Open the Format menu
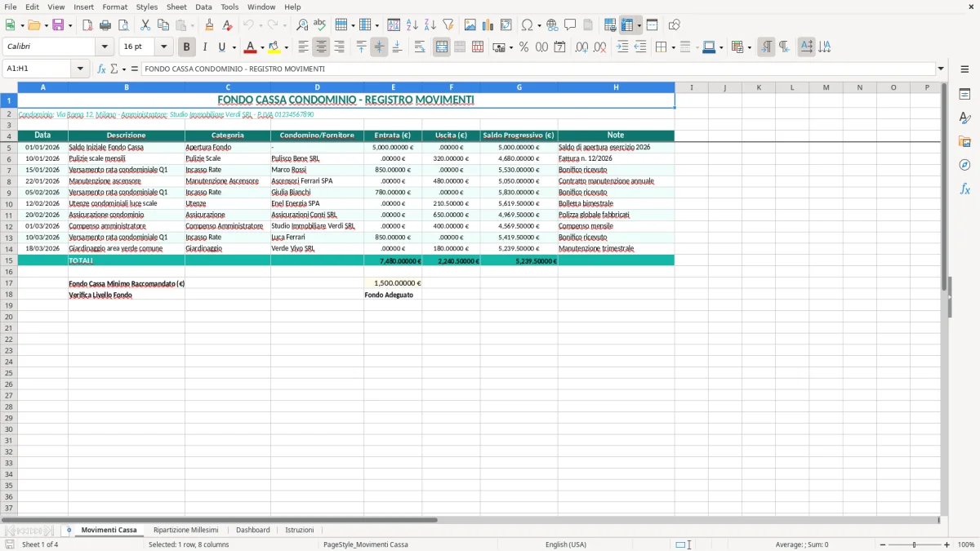This screenshot has height=551, width=980. click(114, 7)
